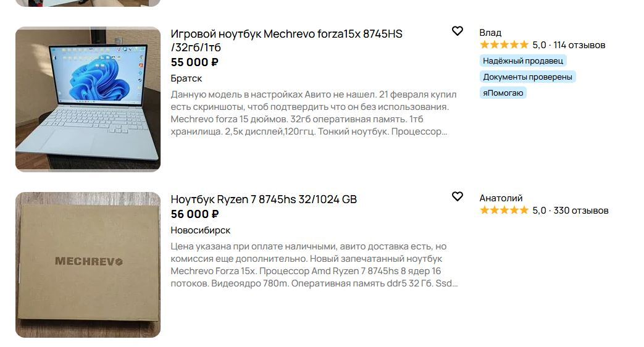The width and height of the screenshot is (644, 347).
Task: Click the white laptop photo thumbnail
Action: click(x=88, y=99)
